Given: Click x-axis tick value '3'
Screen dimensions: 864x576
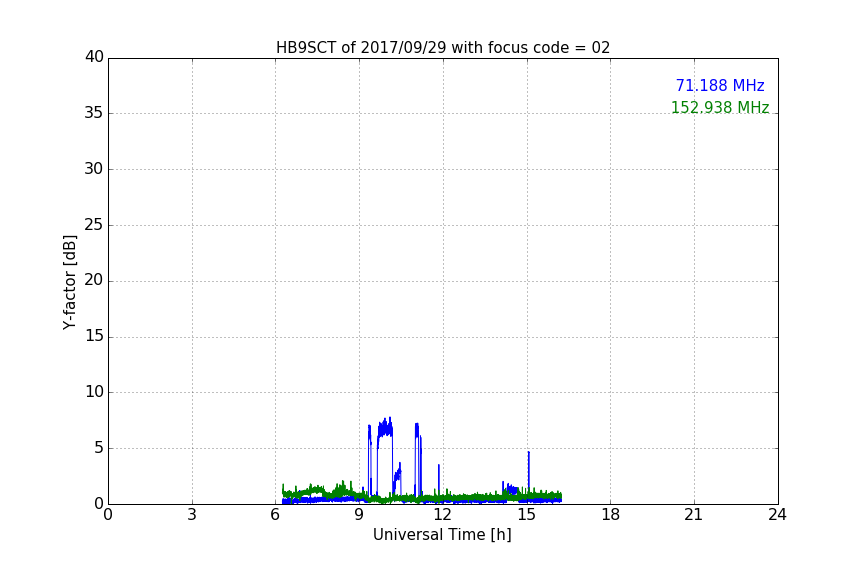Looking at the screenshot, I should coord(192,515).
